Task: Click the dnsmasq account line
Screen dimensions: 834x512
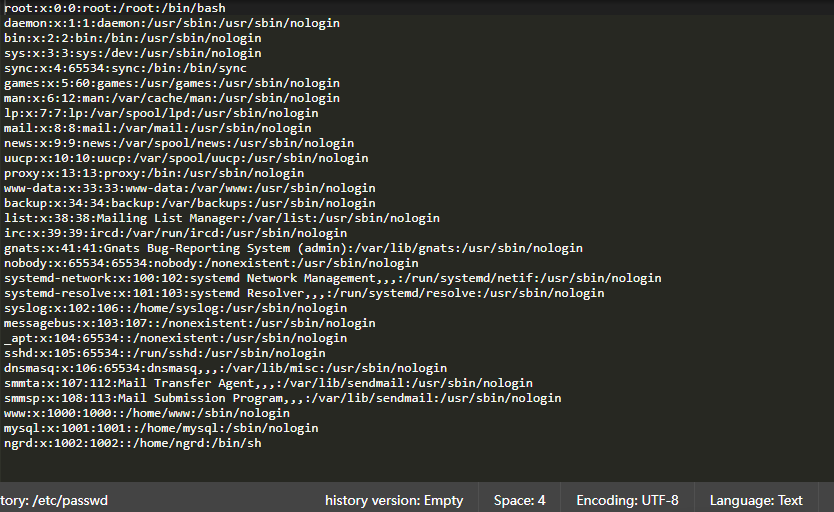Action: coord(225,368)
